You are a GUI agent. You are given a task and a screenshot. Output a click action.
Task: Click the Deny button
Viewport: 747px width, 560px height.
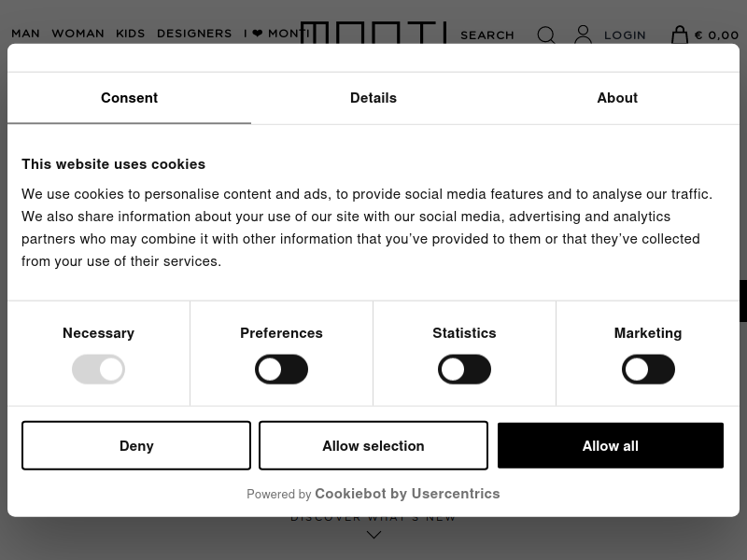136,445
